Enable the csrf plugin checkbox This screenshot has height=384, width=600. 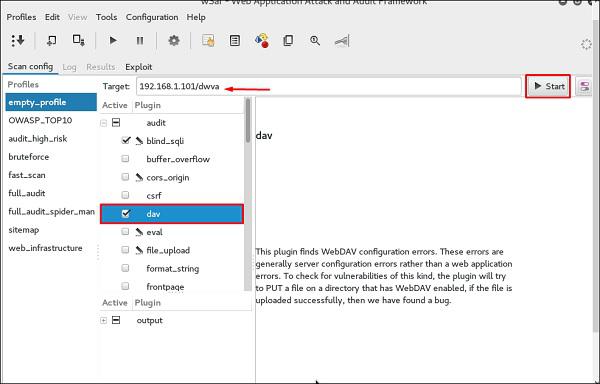pos(125,195)
